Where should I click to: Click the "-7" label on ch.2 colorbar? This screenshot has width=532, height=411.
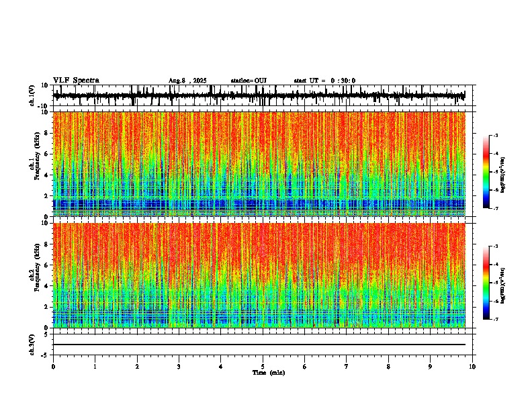(495, 319)
